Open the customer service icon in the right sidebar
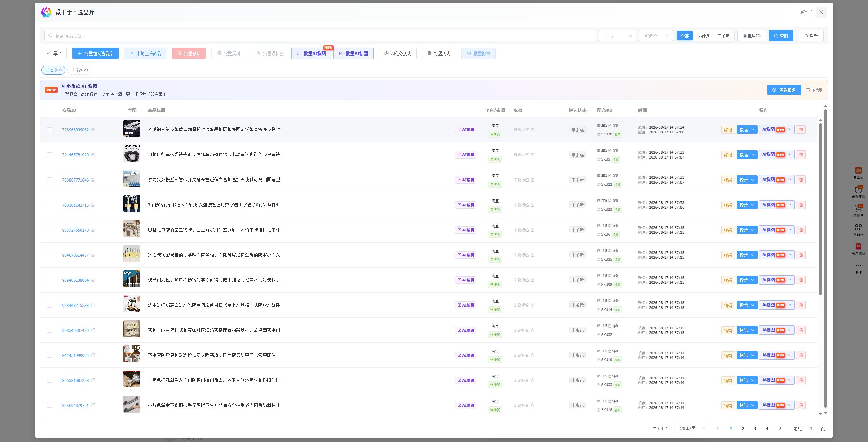 (859, 189)
